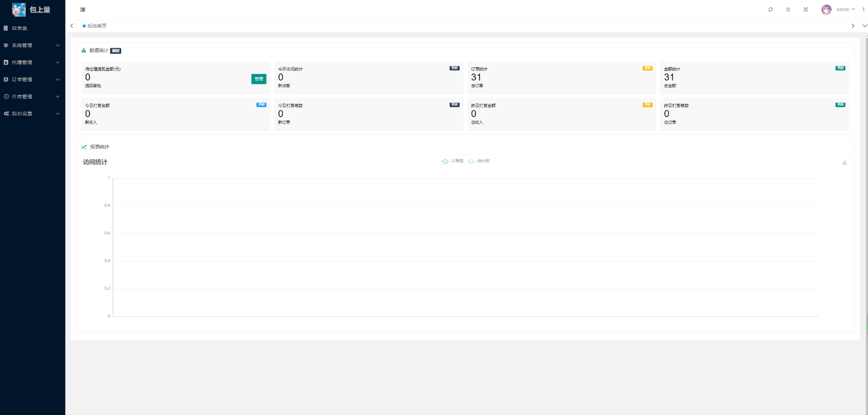Viewport: 868px width, 415px height.
Task: Click the 实时 badge on 今日访问统计 card
Action: click(455, 68)
